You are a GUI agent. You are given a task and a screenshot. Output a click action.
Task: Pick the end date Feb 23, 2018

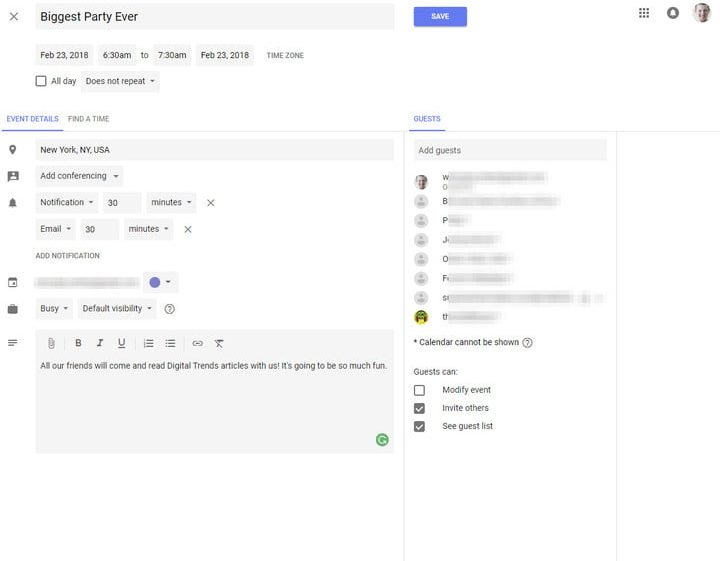tap(225, 55)
